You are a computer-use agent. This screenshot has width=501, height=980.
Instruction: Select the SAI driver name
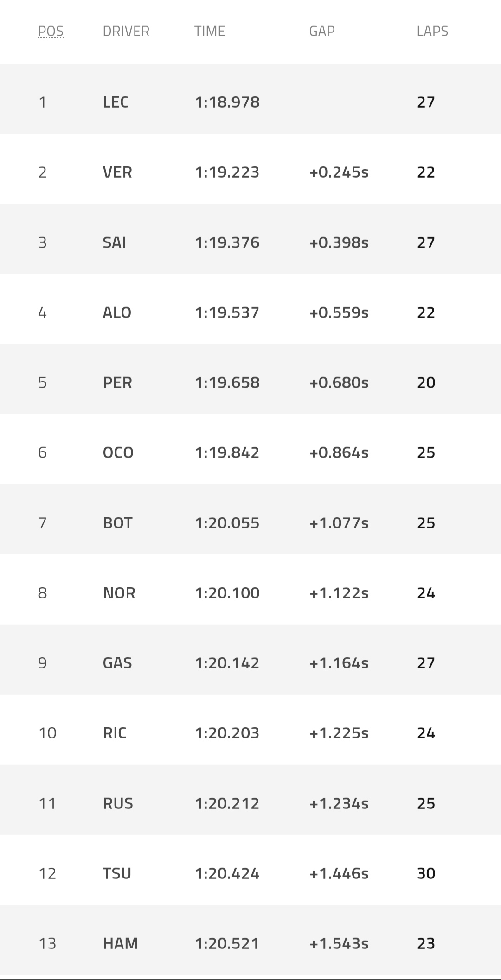point(114,242)
